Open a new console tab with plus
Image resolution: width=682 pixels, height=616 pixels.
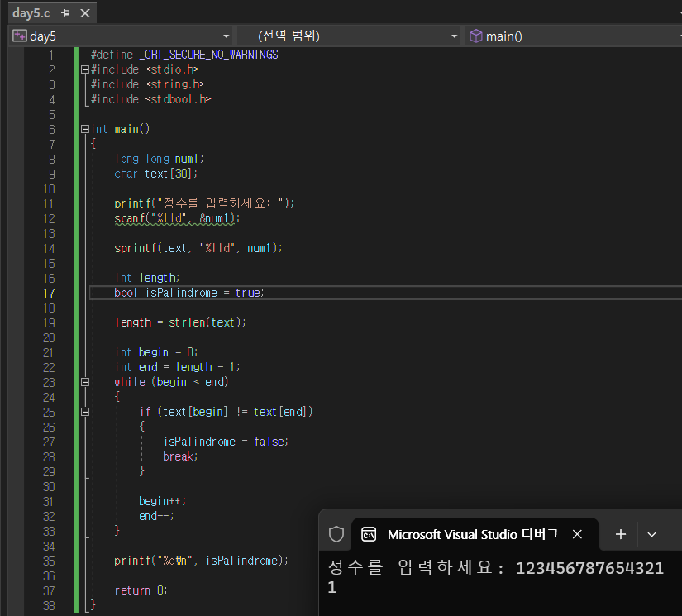click(x=621, y=534)
